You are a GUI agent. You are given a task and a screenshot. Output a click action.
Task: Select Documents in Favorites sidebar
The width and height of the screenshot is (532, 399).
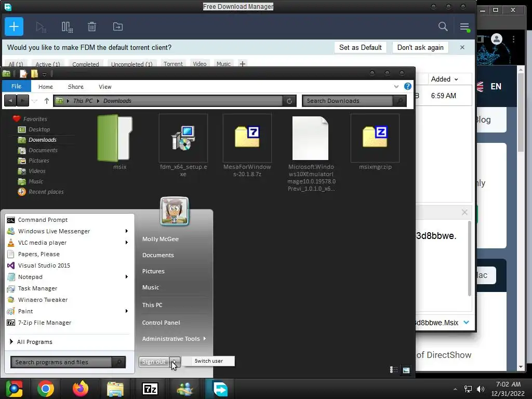43,150
